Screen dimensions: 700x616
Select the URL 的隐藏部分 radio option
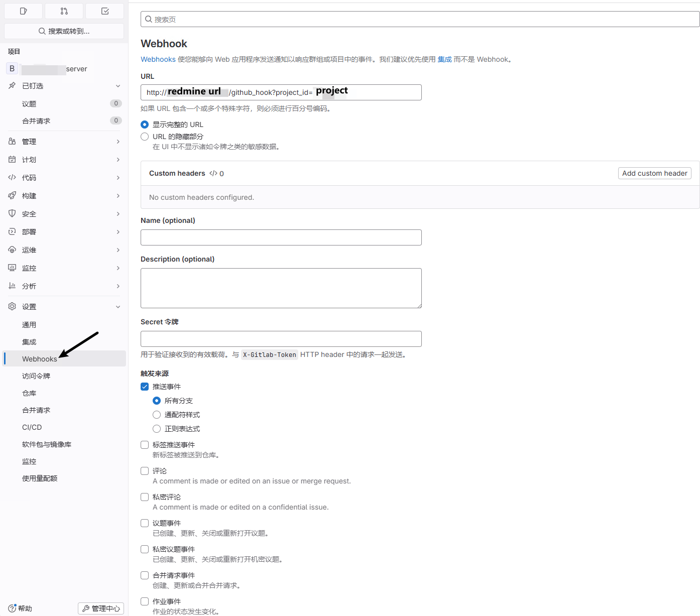145,137
